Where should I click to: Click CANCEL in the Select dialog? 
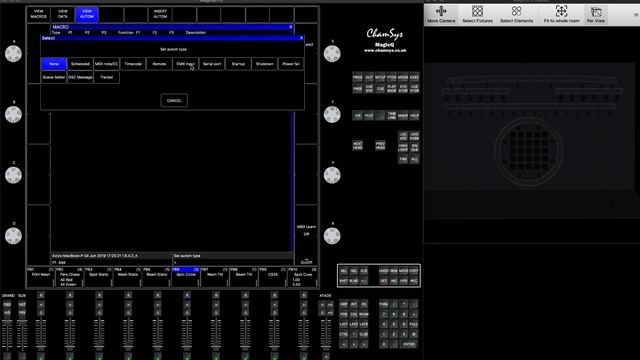coord(174,100)
